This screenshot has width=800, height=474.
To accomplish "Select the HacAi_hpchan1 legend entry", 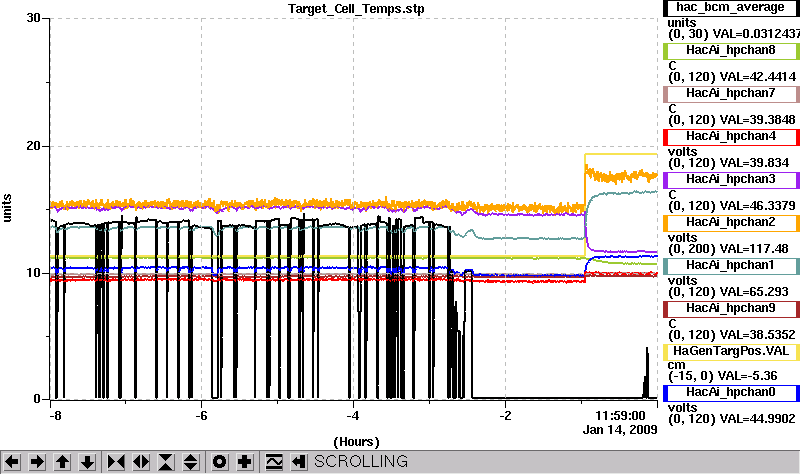I will (x=731, y=266).
